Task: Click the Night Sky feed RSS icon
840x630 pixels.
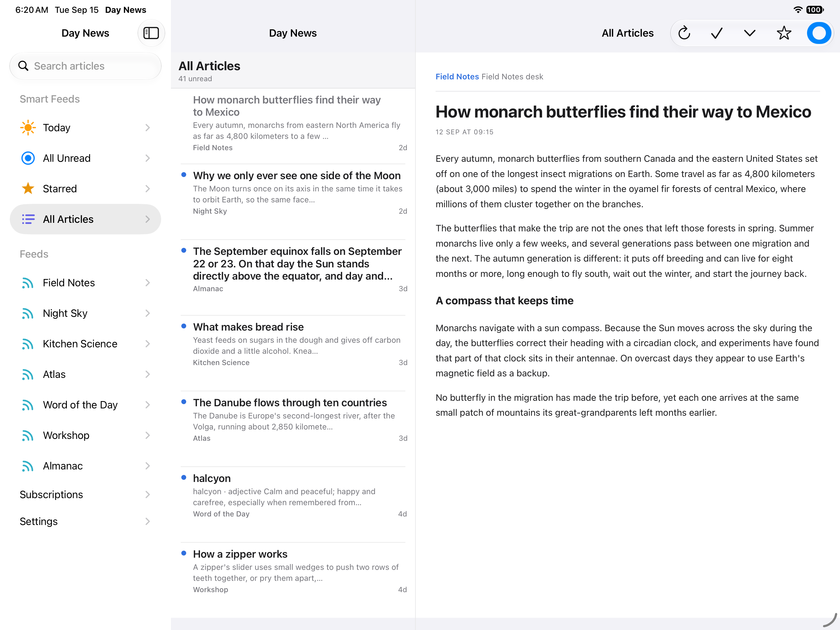Action: 28,314
